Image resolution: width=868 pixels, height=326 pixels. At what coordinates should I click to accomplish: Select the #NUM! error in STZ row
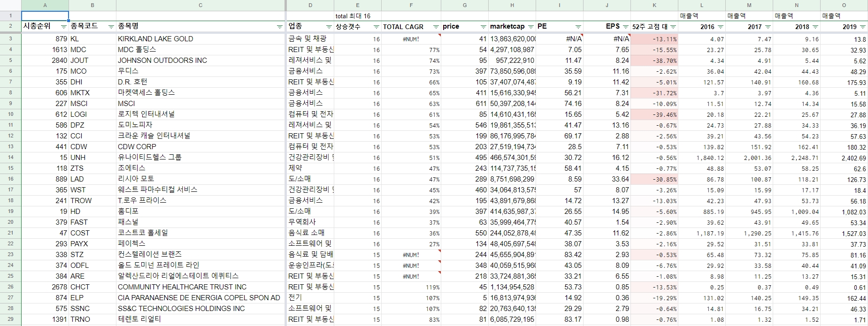point(411,255)
